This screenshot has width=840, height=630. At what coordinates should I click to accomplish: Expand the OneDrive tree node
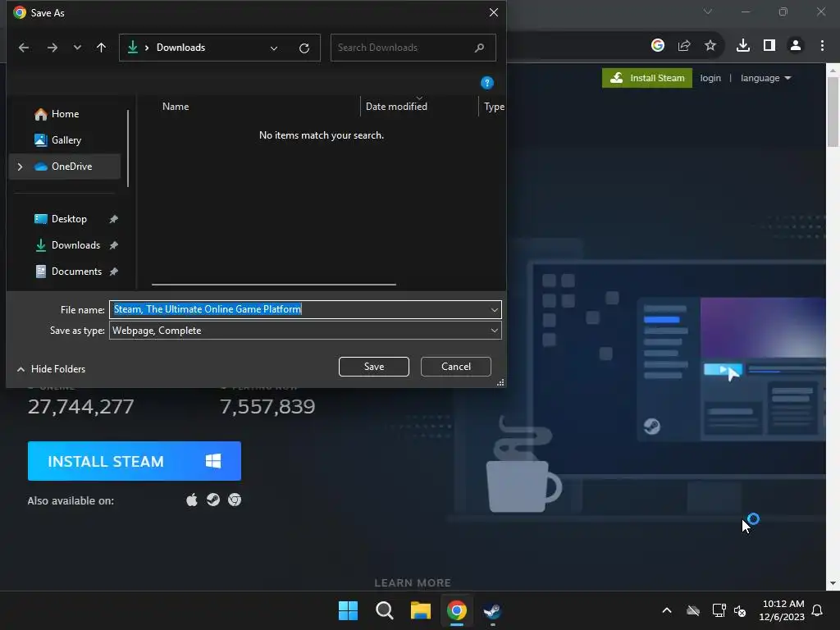[x=20, y=167]
